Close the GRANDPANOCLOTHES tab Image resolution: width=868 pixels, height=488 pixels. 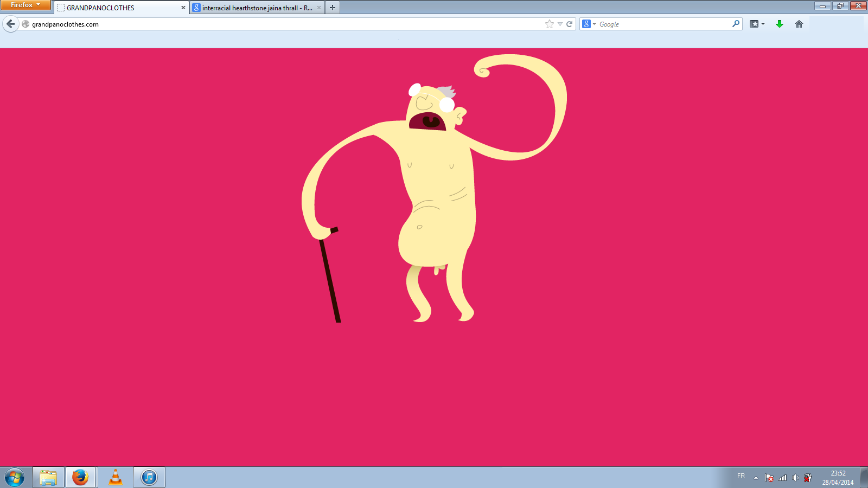pyautogui.click(x=183, y=8)
